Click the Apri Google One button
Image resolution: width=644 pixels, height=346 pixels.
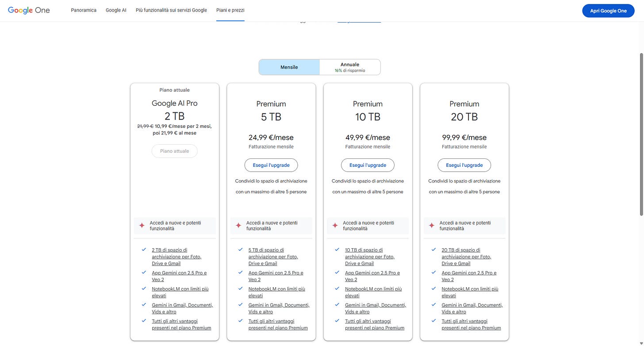click(608, 11)
